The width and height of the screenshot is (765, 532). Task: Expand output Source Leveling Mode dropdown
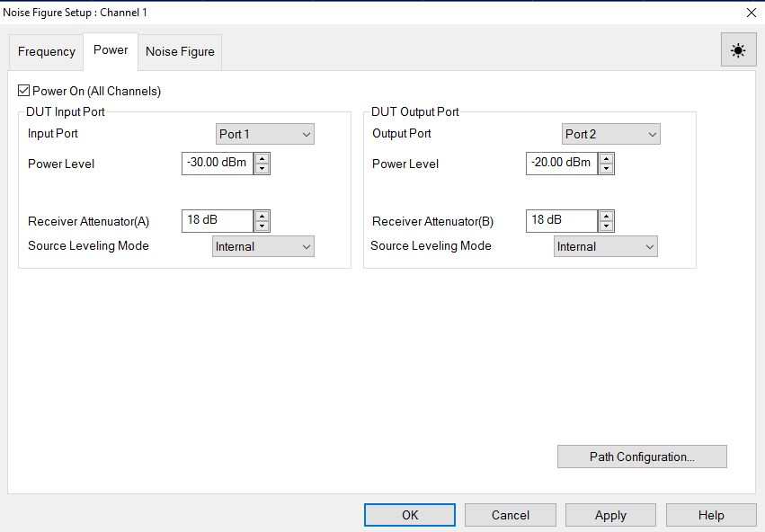pyautogui.click(x=606, y=246)
